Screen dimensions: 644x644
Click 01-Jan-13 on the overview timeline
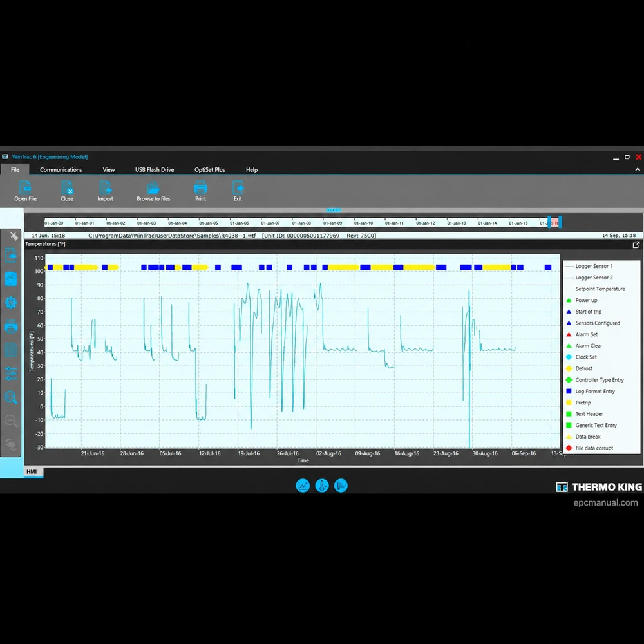(457, 223)
